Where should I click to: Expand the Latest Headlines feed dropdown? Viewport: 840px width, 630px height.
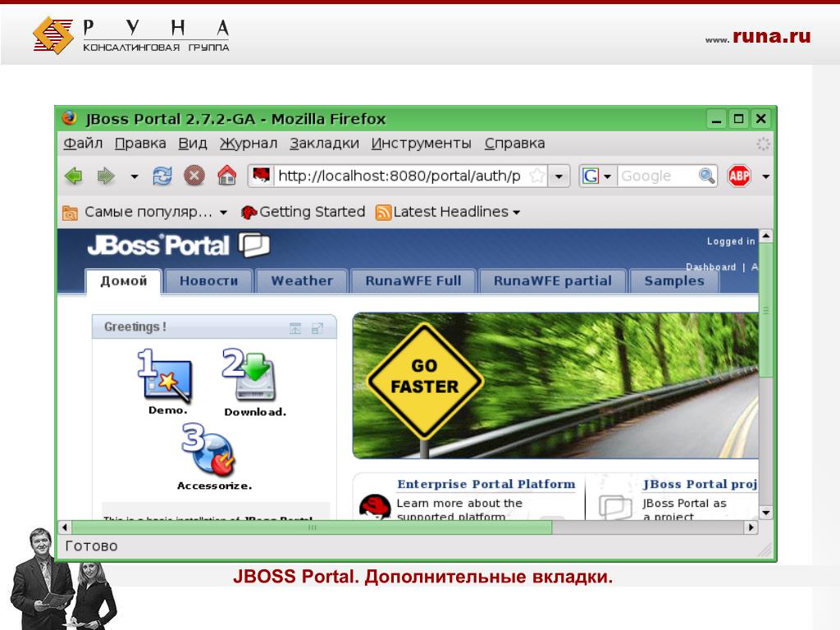pos(517,212)
